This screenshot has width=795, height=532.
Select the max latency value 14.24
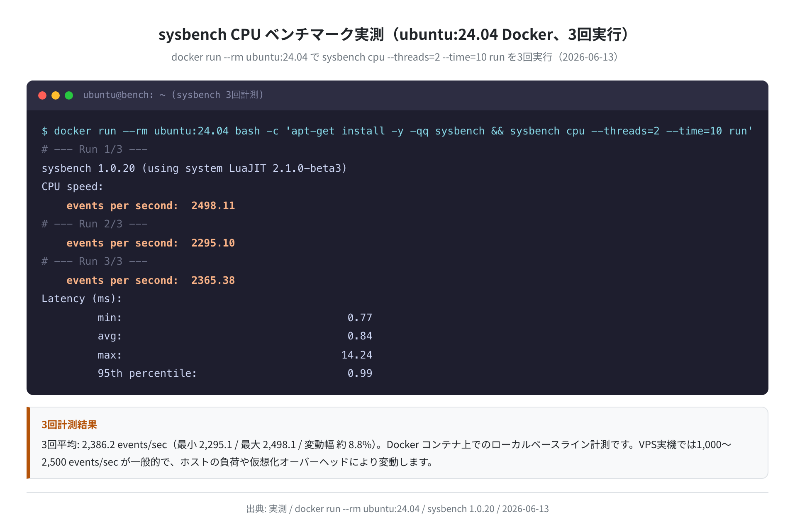357,355
